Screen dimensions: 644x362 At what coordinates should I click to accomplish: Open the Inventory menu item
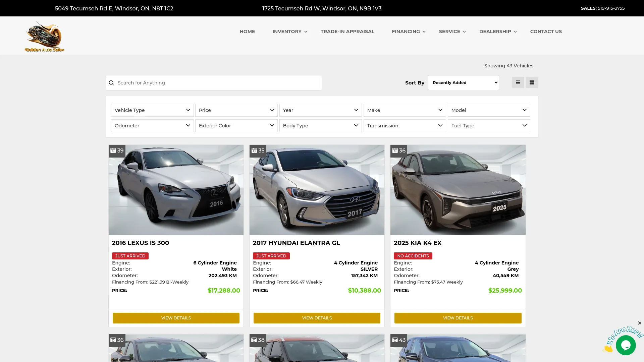(x=287, y=32)
